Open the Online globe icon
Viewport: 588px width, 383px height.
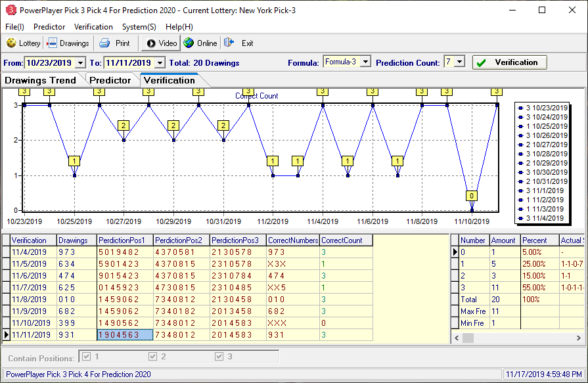pos(189,43)
